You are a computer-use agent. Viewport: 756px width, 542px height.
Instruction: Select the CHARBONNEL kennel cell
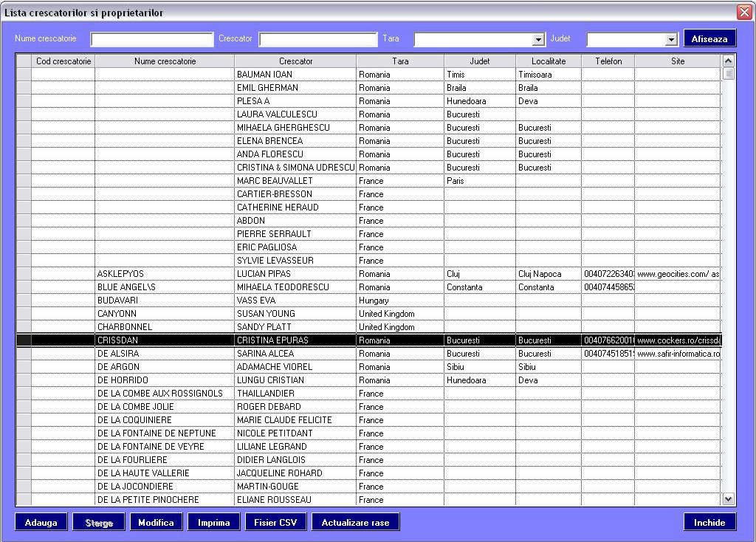click(165, 326)
